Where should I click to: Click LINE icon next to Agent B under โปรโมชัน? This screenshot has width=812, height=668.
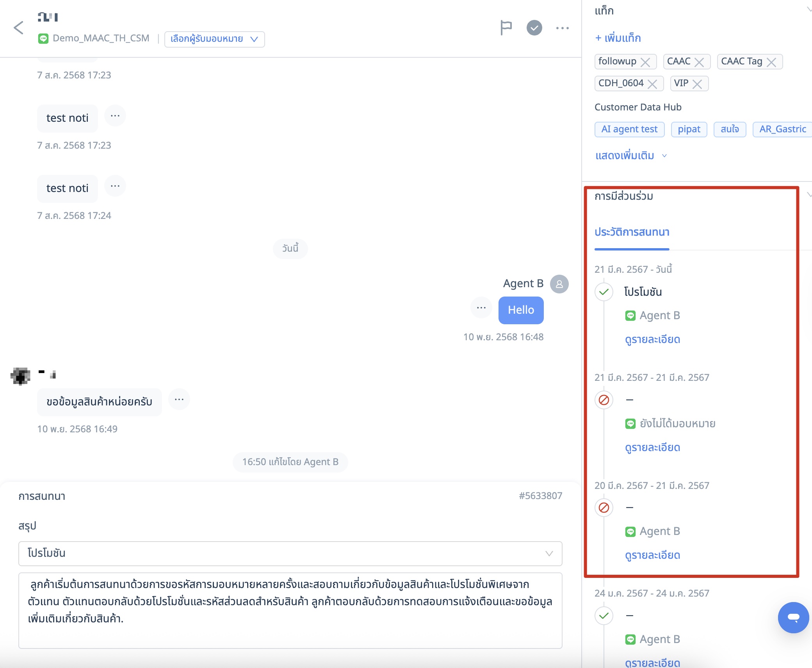(x=630, y=316)
